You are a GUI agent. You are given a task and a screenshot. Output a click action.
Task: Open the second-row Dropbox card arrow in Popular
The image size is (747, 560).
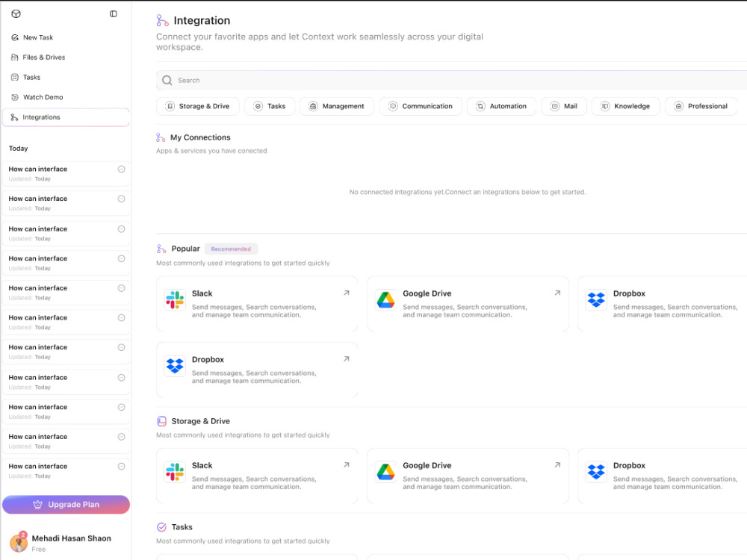click(x=347, y=359)
